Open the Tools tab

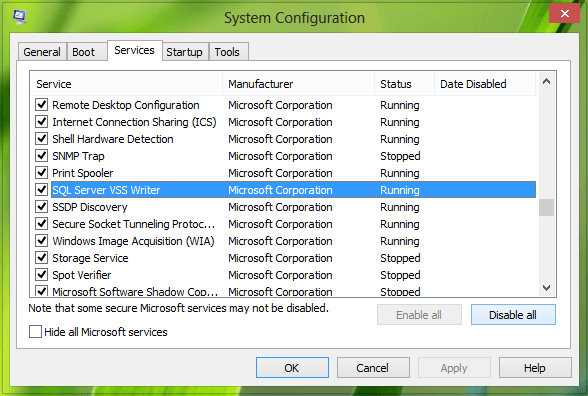pos(227,52)
